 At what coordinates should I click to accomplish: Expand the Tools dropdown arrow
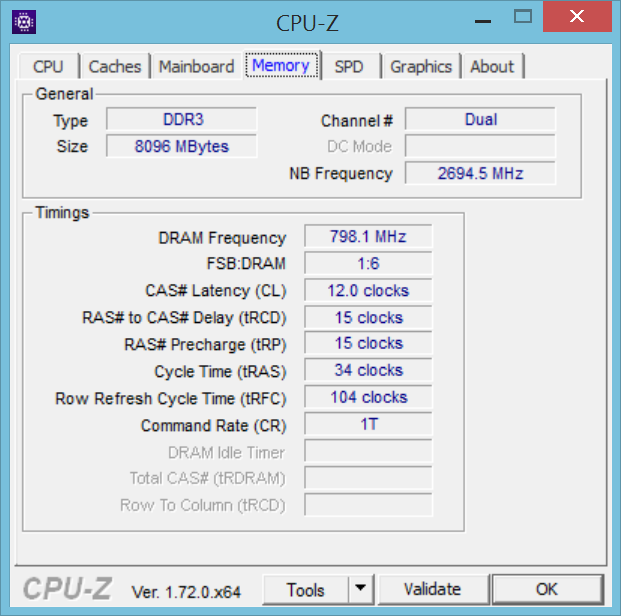click(361, 589)
